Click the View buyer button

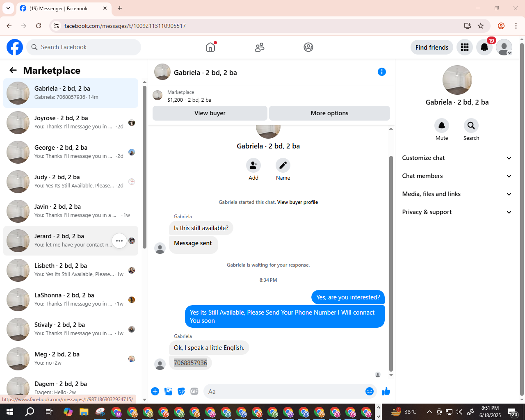coord(210,113)
